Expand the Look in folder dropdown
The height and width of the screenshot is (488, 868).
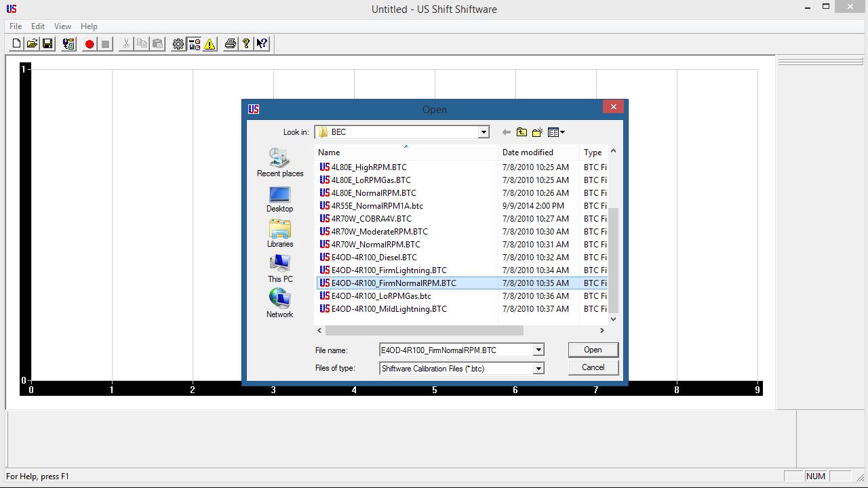[x=484, y=132]
